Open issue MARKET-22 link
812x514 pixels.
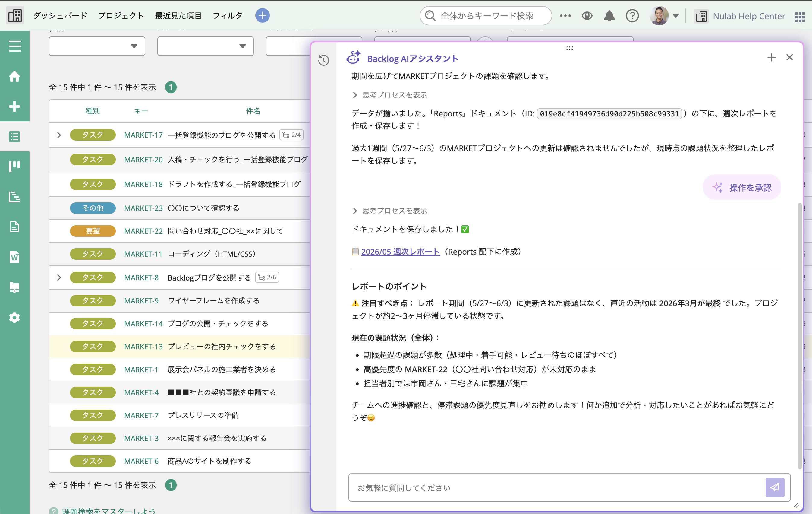tap(143, 231)
